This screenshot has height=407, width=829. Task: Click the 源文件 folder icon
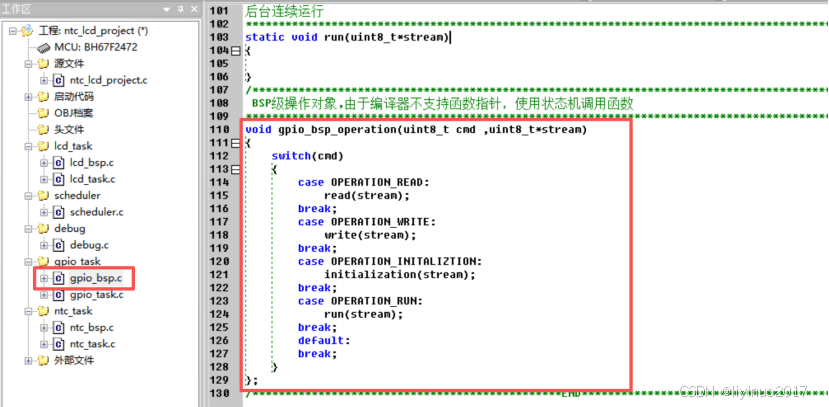(x=43, y=64)
